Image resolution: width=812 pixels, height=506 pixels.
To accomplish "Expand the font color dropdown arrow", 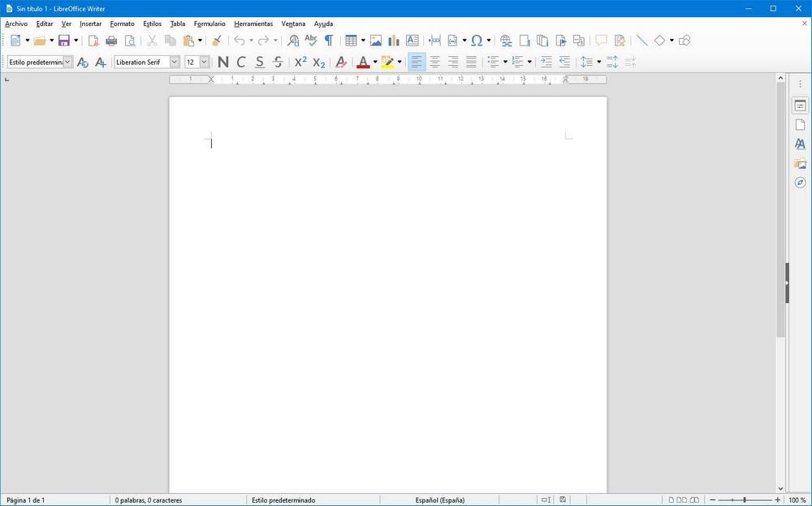I will pyautogui.click(x=375, y=63).
